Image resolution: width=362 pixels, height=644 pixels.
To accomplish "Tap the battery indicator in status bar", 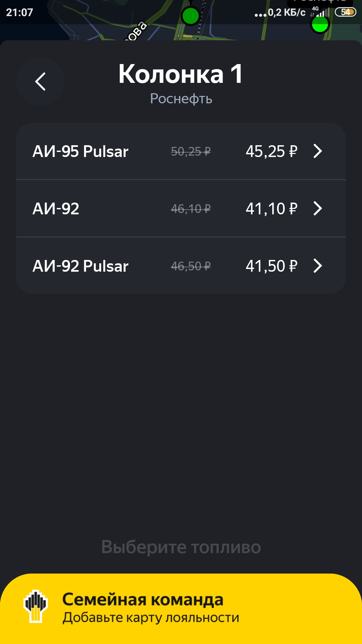I will pos(345,12).
